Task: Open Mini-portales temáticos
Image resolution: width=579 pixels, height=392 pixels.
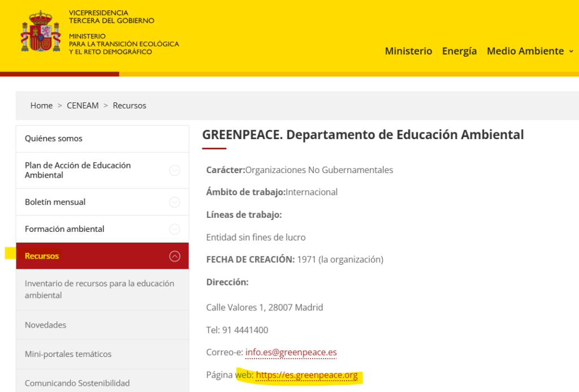Action: (67, 354)
